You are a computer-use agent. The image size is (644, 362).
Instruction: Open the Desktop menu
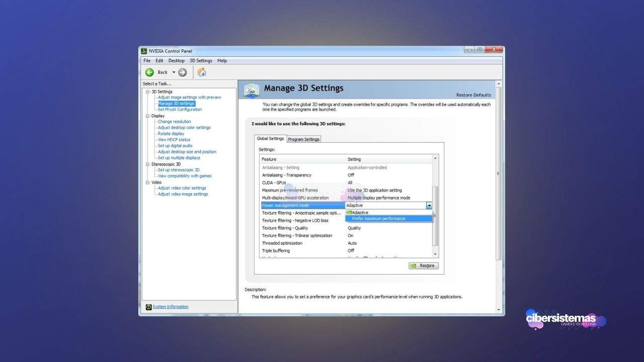[x=176, y=61]
